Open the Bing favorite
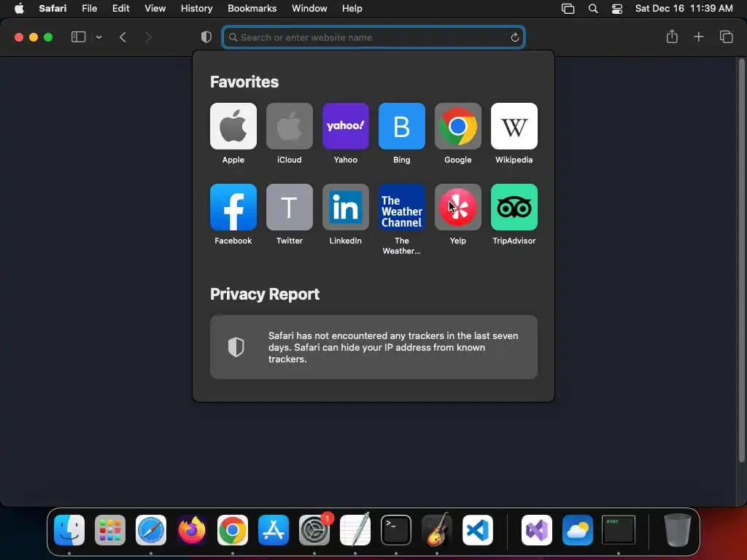 [402, 126]
